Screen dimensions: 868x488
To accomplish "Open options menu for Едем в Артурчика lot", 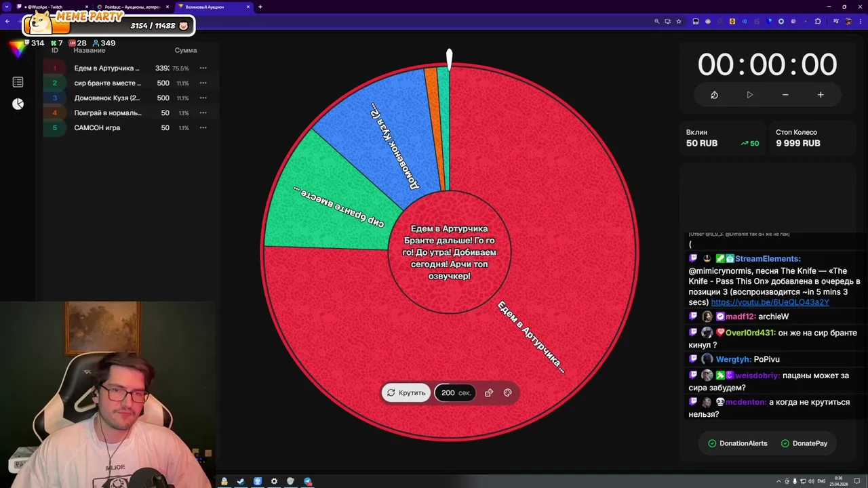I will tap(203, 68).
